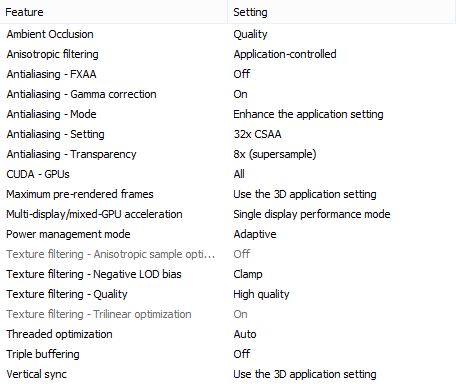Select Texture filtering - Anisotropic sample row
The image size is (456, 392).
tap(228, 254)
